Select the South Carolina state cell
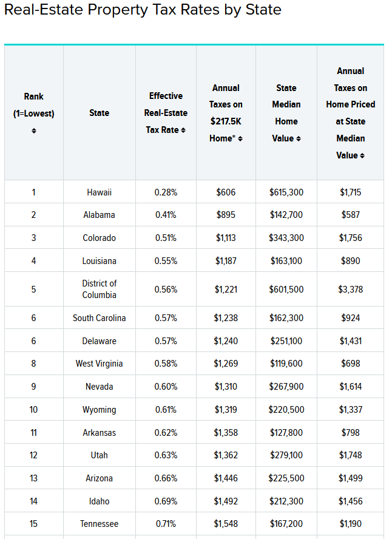This screenshot has height=539, width=392. (x=99, y=318)
